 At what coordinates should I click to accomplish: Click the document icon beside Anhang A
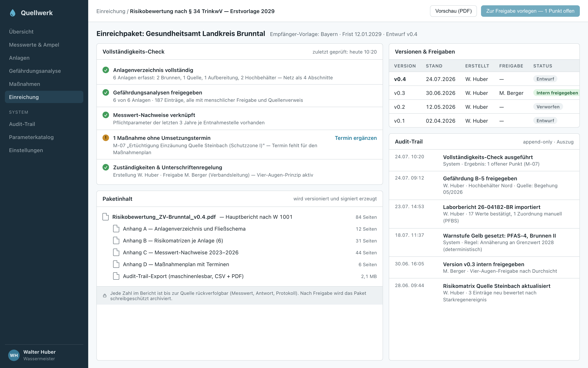click(116, 229)
